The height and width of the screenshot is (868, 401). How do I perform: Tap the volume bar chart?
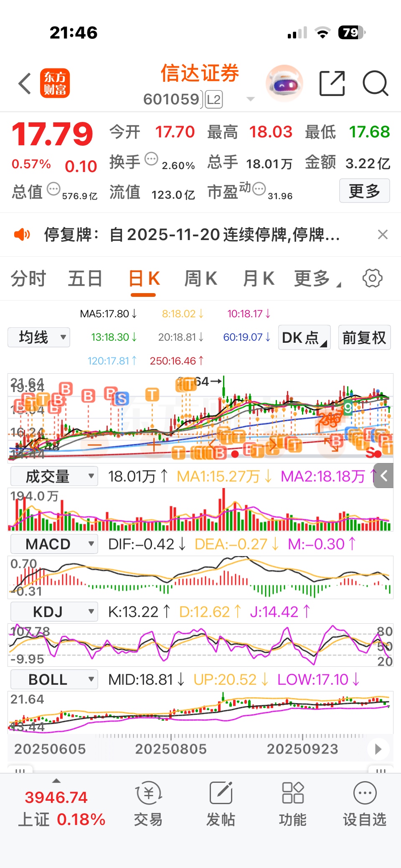coord(200,509)
